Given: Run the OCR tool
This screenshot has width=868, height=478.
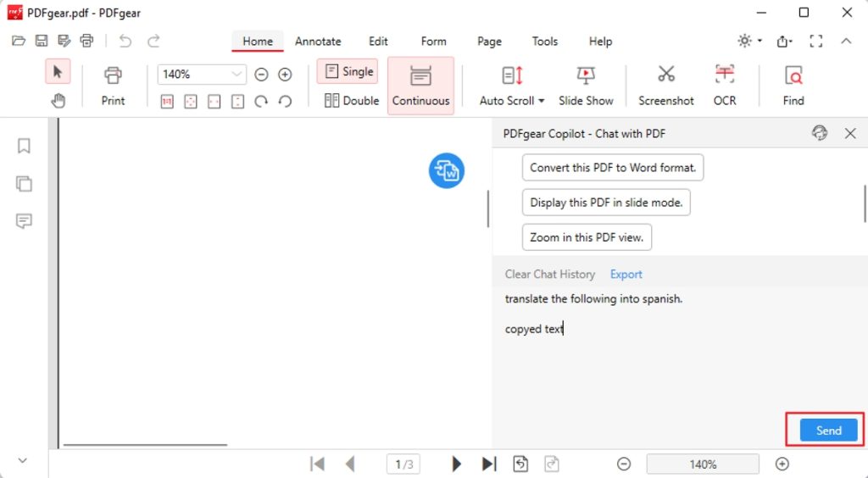Looking at the screenshot, I should [x=725, y=86].
